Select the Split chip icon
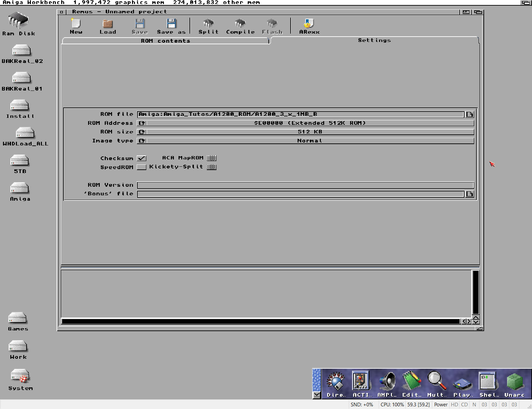Viewport: 532px width, 409px height. (208, 26)
